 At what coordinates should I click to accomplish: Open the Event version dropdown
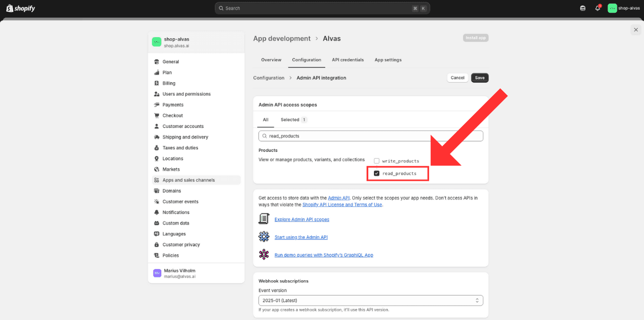(371, 300)
